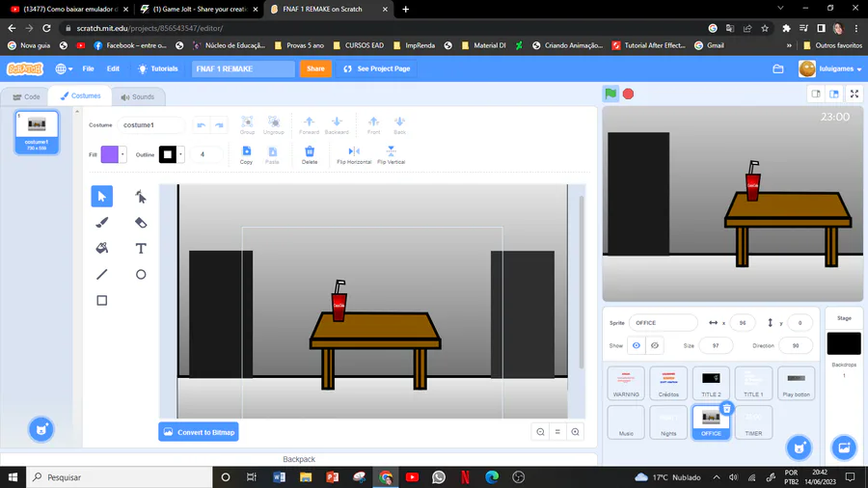Expand bookmarks overflow chevron
The height and width of the screenshot is (488, 868).
pyautogui.click(x=789, y=45)
